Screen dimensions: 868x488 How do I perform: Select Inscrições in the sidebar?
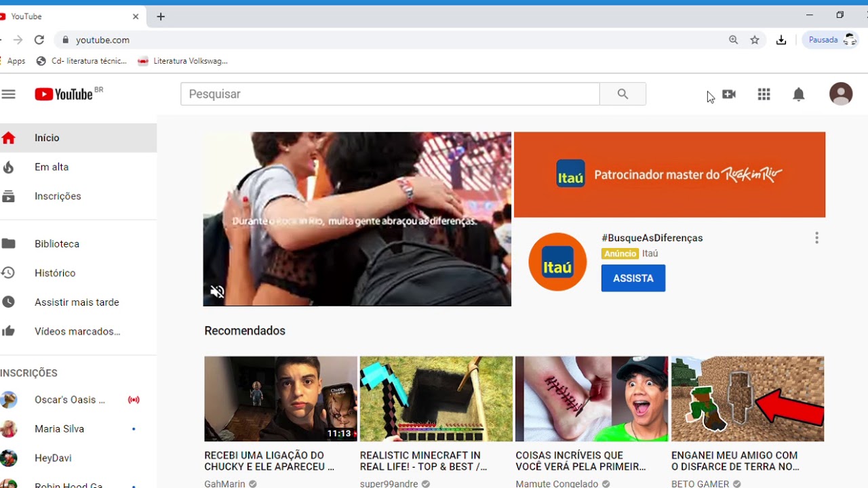click(x=78, y=196)
